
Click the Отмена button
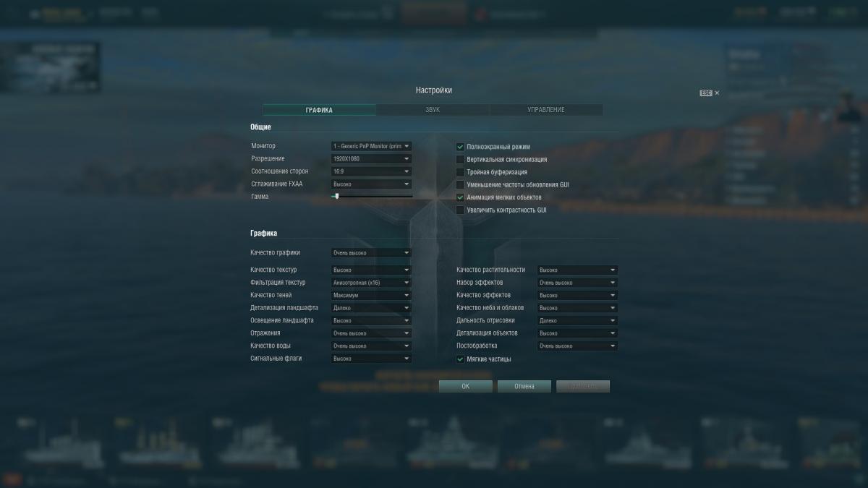click(524, 386)
